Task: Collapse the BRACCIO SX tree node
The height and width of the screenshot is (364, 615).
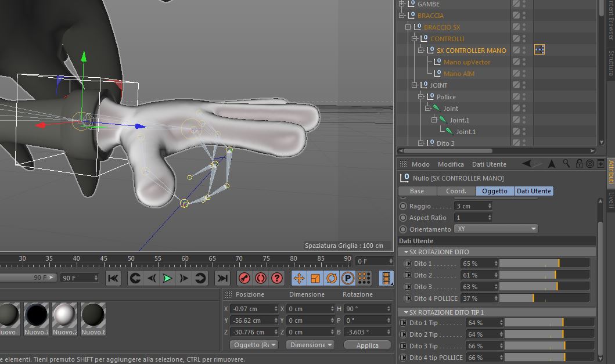Action: (x=408, y=27)
